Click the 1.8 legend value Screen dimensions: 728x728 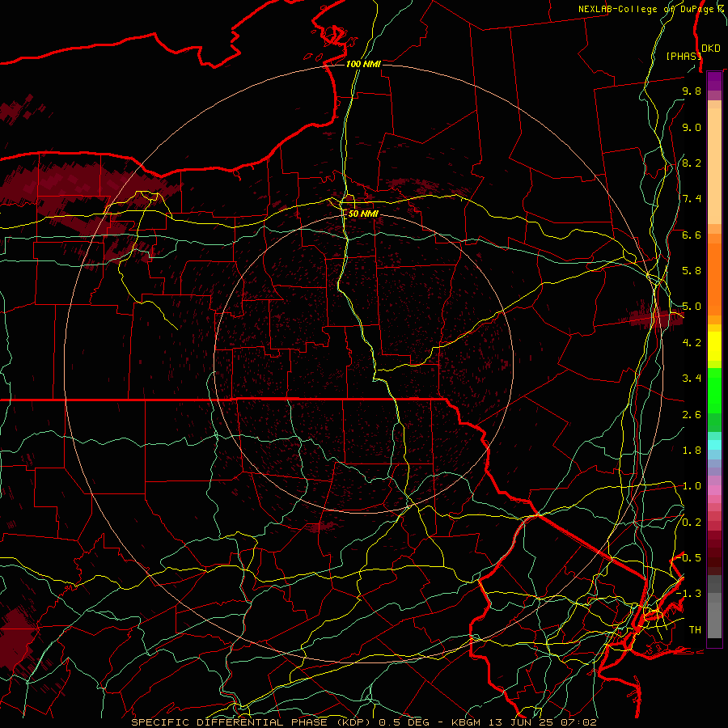pyautogui.click(x=692, y=451)
